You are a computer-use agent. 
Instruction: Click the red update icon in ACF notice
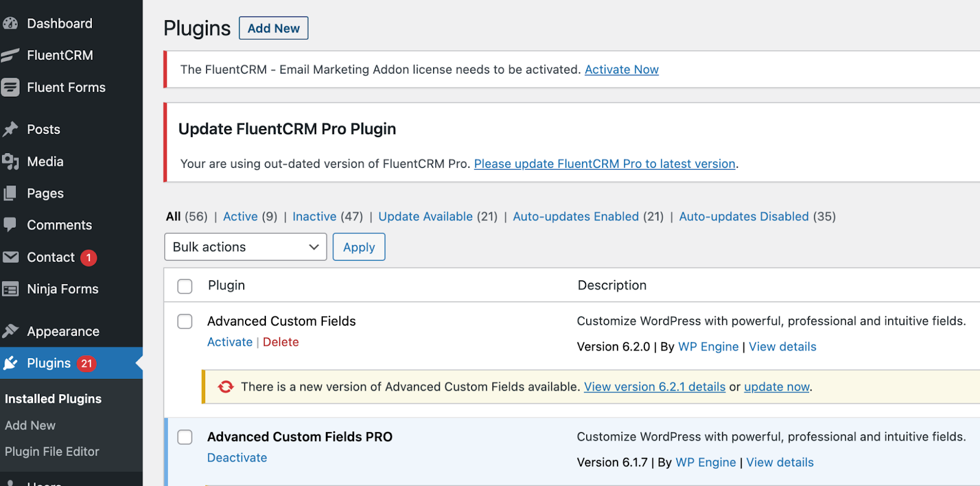[x=226, y=387]
